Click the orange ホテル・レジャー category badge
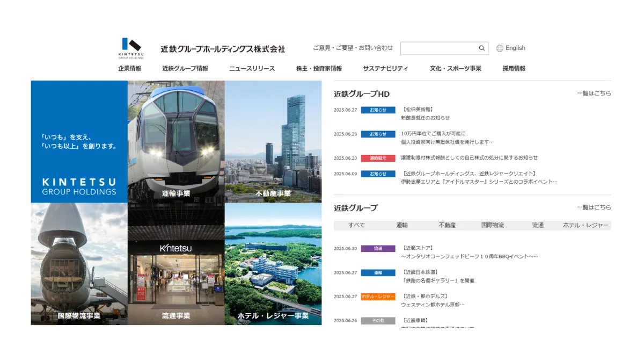 tap(378, 297)
